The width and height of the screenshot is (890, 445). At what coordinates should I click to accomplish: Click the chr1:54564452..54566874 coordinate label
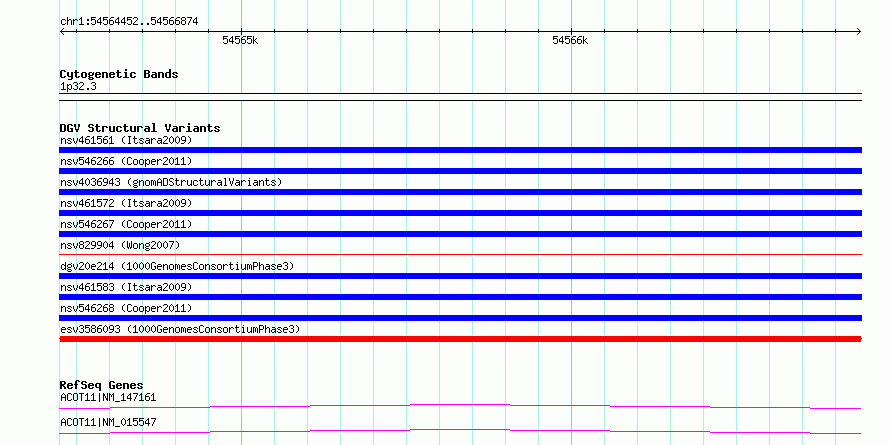coord(129,22)
